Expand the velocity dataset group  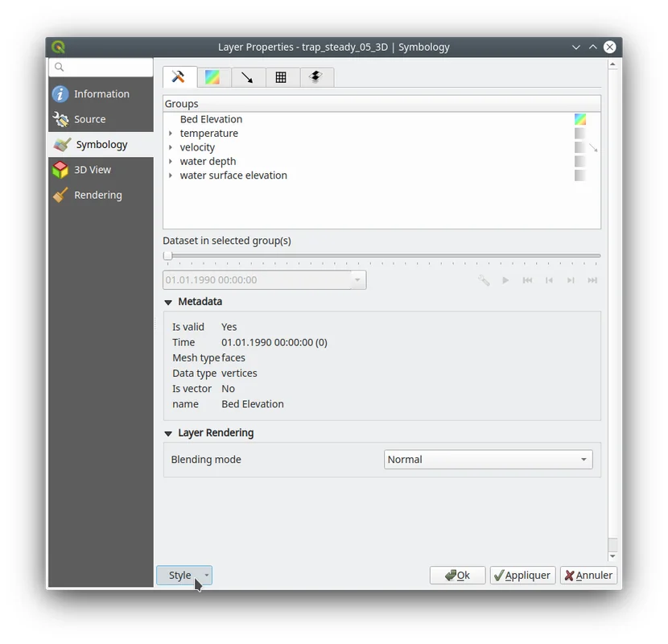[171, 147]
